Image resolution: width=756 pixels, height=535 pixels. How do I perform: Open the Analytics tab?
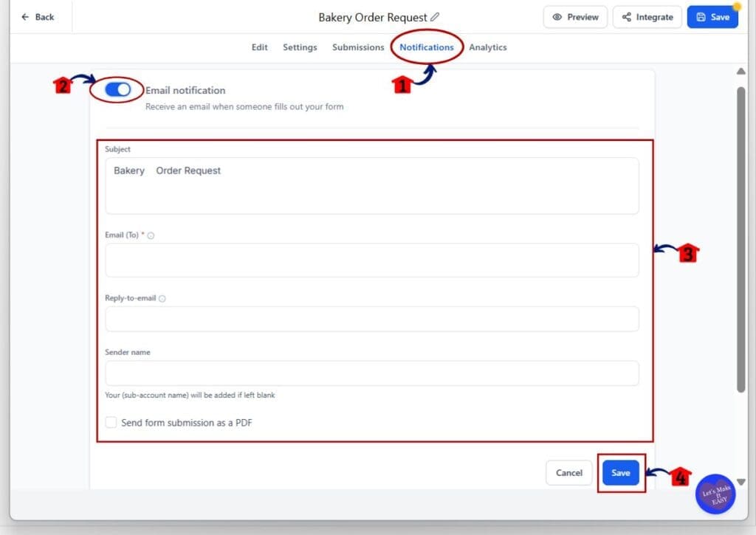point(488,47)
